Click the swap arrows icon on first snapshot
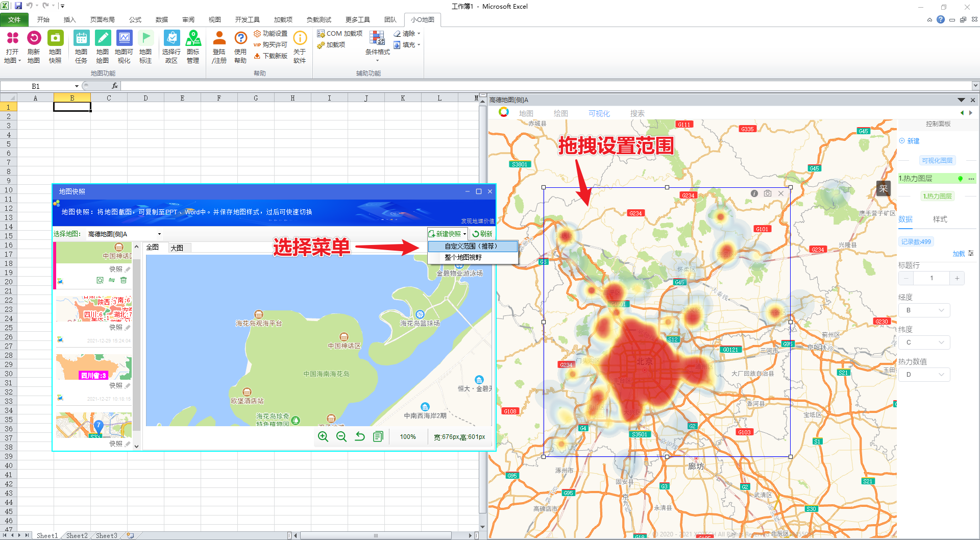The height and width of the screenshot is (540, 980). pos(112,280)
